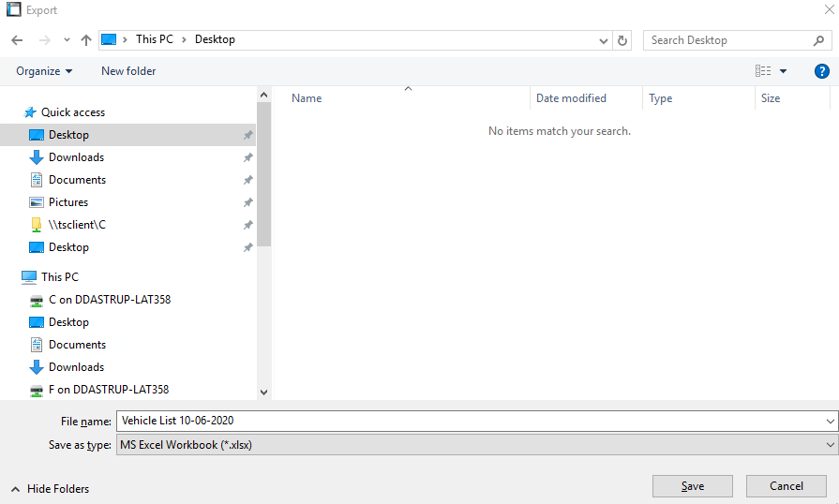Select Downloads under Quick access
839x504 pixels.
[x=76, y=157]
